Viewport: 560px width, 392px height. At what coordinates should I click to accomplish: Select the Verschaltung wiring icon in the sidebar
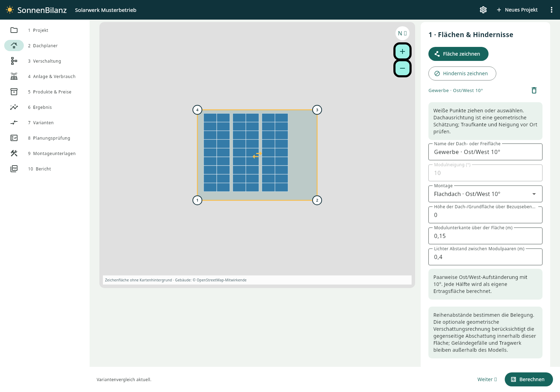coord(14,61)
